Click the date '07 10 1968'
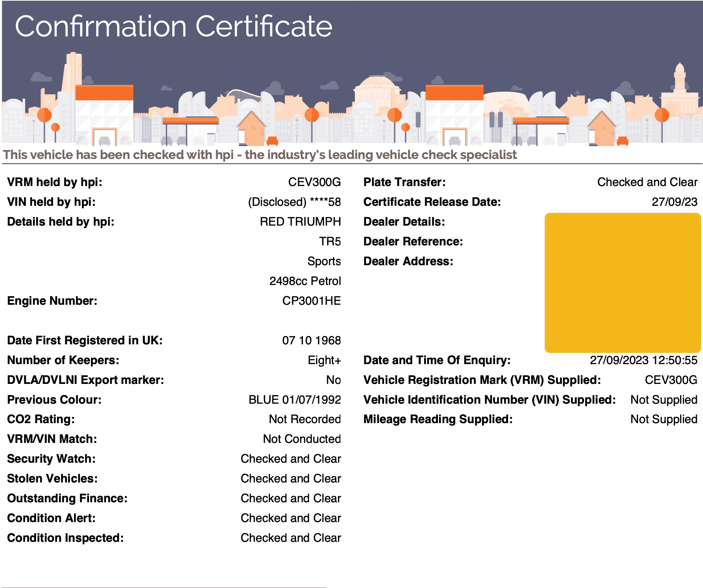 (312, 340)
